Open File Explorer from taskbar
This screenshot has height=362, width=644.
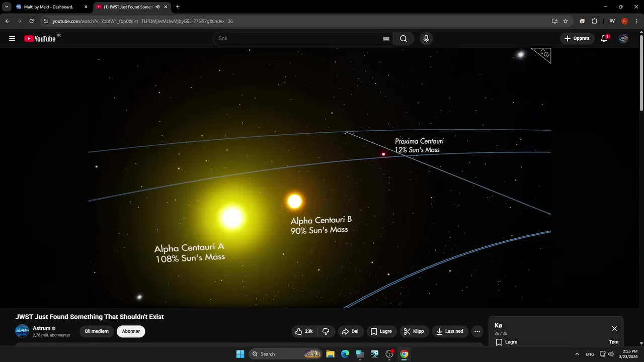coord(330,354)
